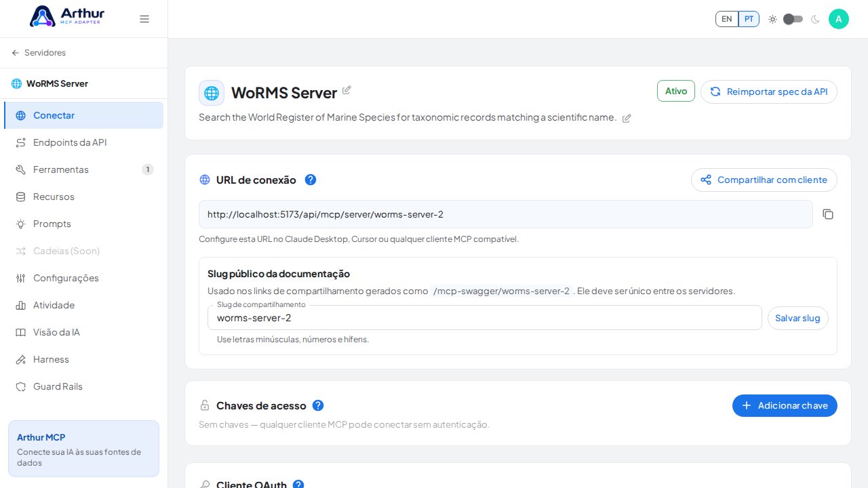The height and width of the screenshot is (488, 868).
Task: Click the sun light-mode icon
Action: pos(772,19)
